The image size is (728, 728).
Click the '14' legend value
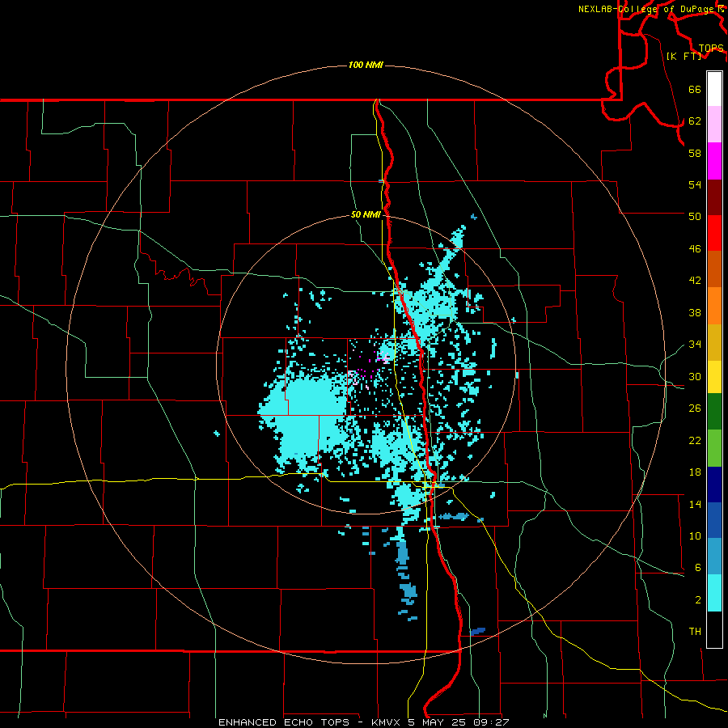coord(695,504)
